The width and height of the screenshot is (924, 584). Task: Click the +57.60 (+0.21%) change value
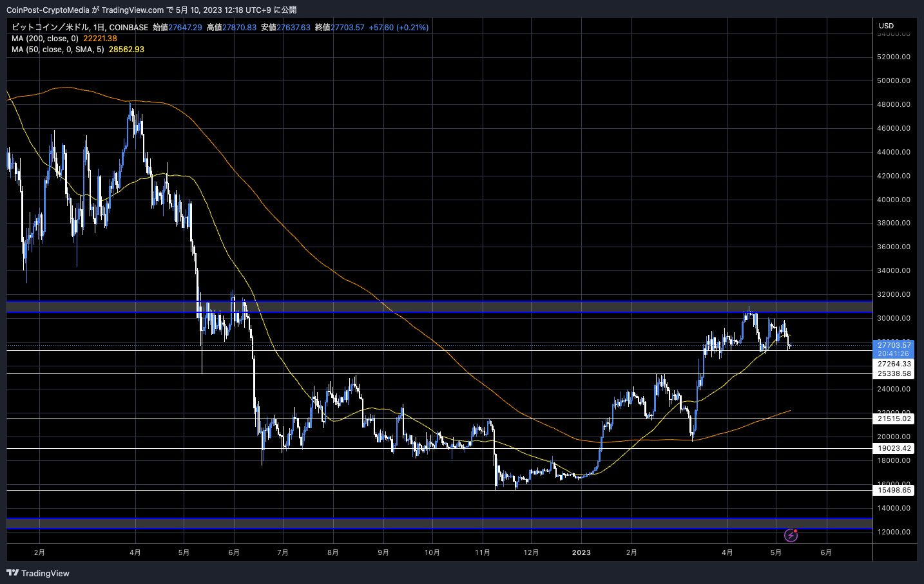(398, 28)
